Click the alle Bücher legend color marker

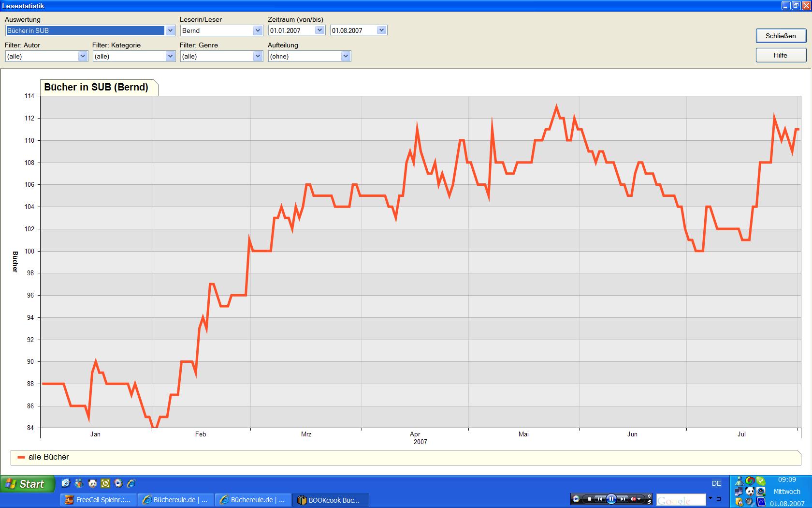coord(21,457)
